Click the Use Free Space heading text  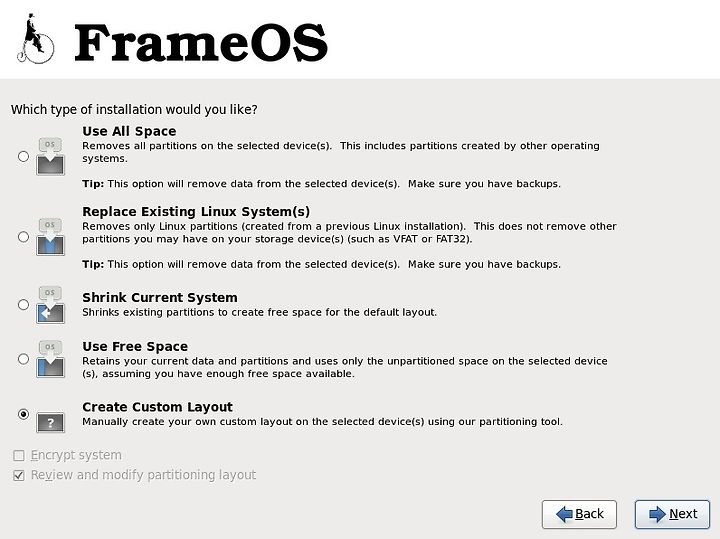click(x=135, y=347)
